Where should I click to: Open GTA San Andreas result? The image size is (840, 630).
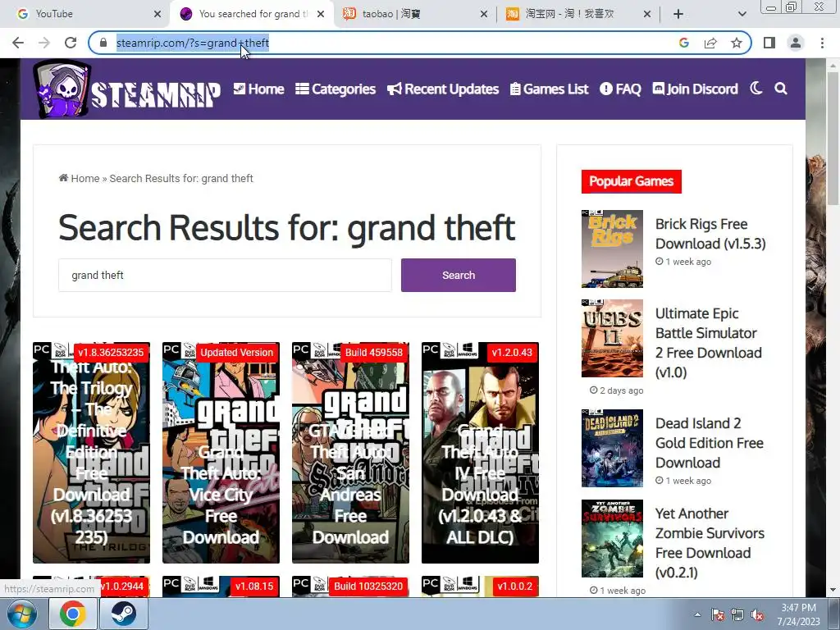[x=350, y=453]
